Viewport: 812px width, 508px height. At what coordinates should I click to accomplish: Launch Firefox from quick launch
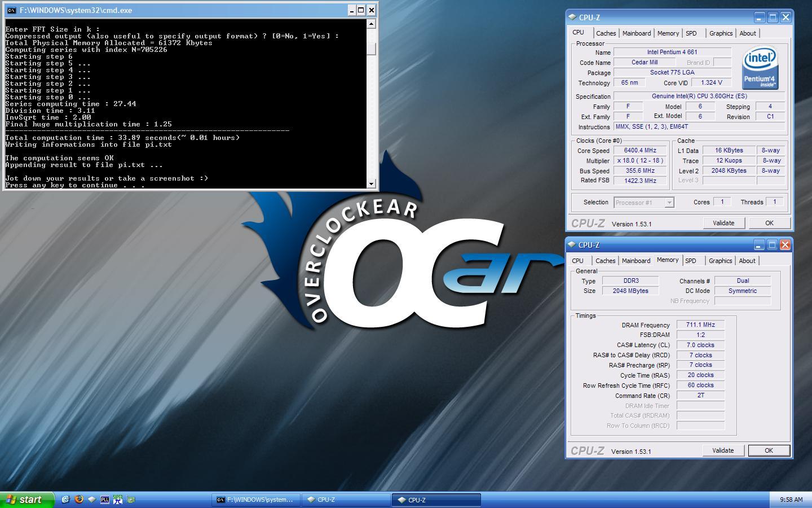click(79, 500)
